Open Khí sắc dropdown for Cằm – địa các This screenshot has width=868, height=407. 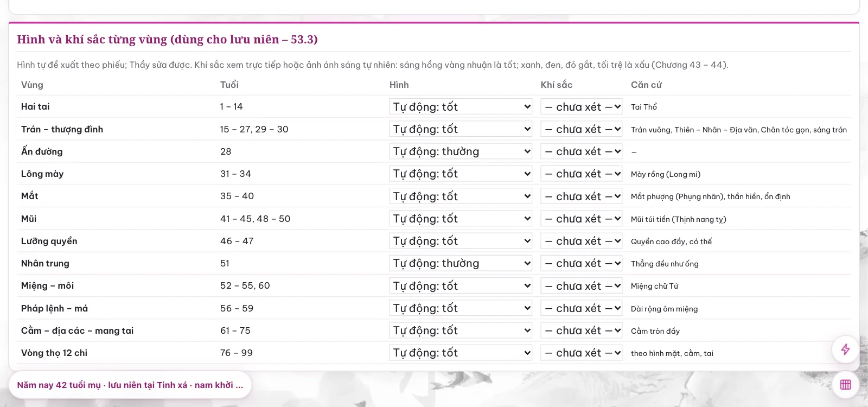click(x=581, y=330)
